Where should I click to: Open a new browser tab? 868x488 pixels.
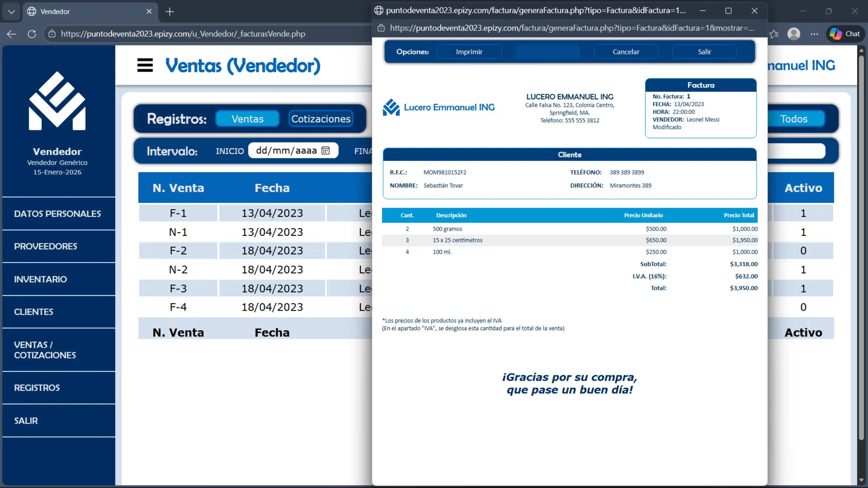pyautogui.click(x=169, y=12)
